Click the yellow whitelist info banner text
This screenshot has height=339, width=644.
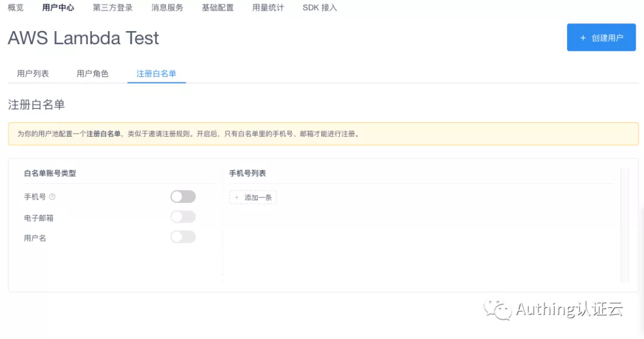pyautogui.click(x=188, y=134)
